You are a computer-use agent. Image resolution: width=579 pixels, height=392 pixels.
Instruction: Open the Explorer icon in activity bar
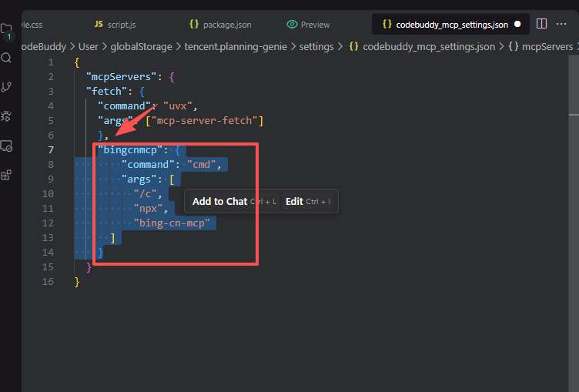click(x=6, y=29)
